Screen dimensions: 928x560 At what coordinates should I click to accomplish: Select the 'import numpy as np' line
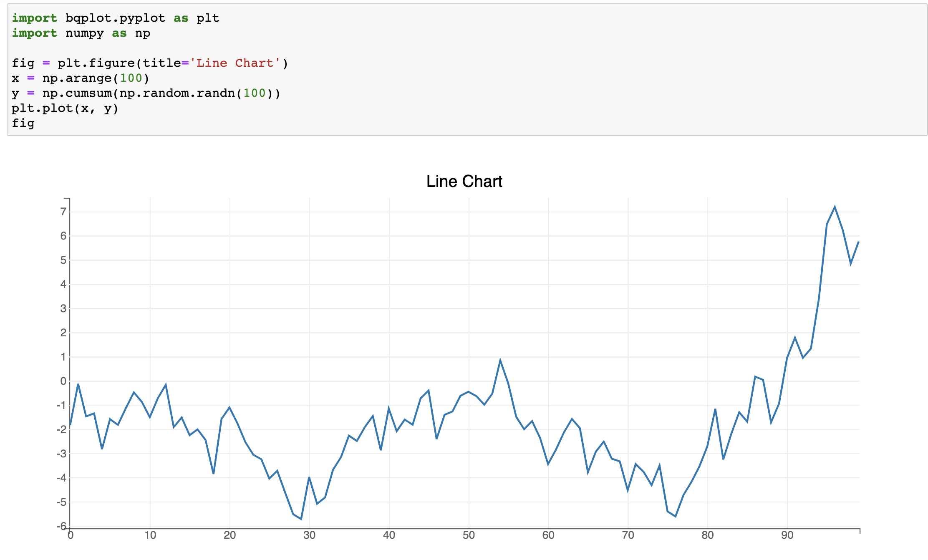[x=81, y=33]
